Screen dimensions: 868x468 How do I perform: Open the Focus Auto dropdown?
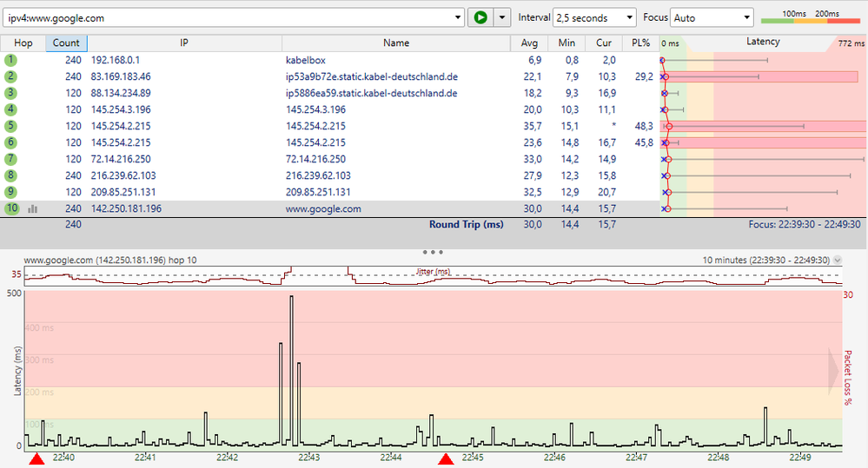click(712, 17)
